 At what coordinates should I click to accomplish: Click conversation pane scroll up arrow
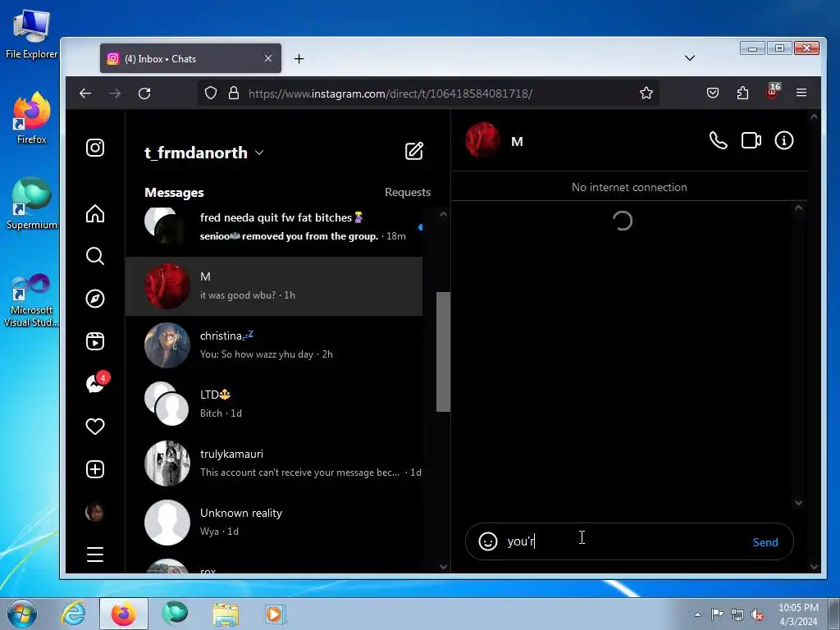[798, 208]
